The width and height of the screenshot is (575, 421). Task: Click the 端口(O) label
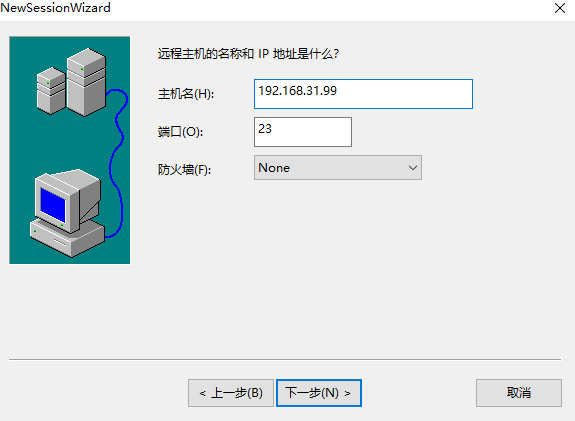180,132
